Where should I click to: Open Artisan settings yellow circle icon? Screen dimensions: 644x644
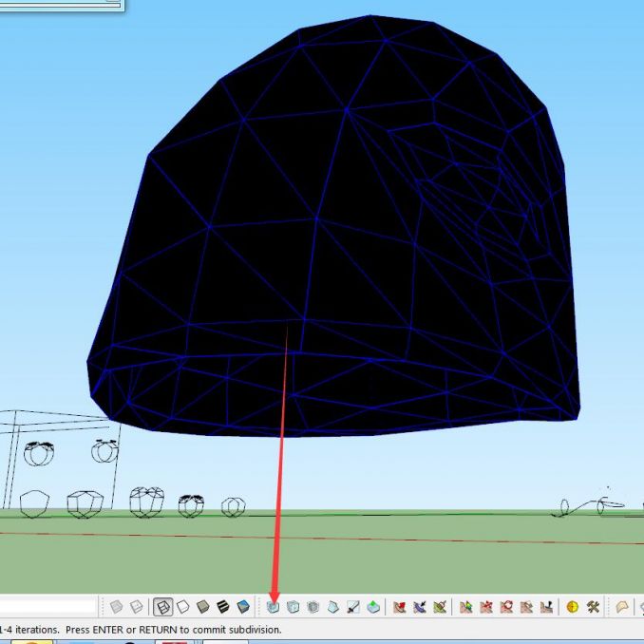click(x=572, y=607)
